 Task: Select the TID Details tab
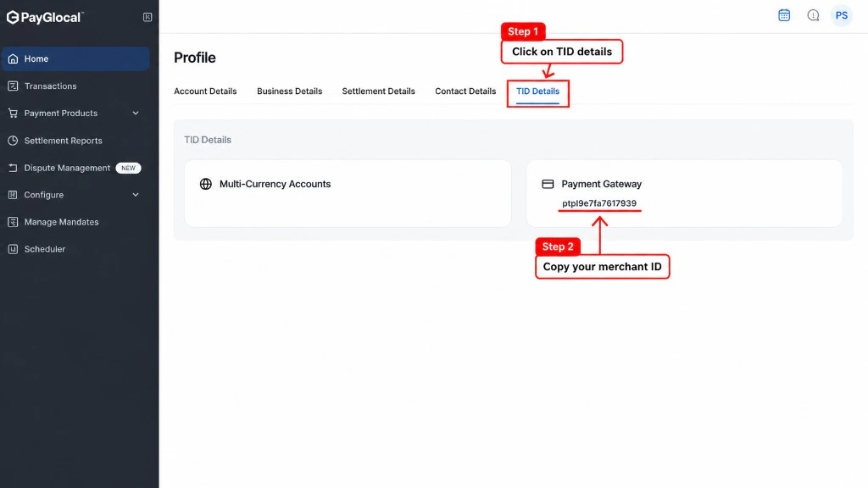(x=537, y=91)
